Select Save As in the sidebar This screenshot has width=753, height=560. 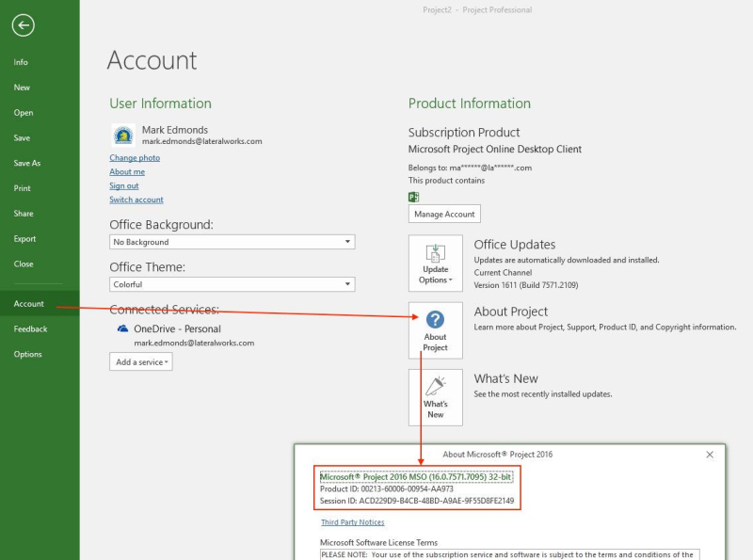27,163
